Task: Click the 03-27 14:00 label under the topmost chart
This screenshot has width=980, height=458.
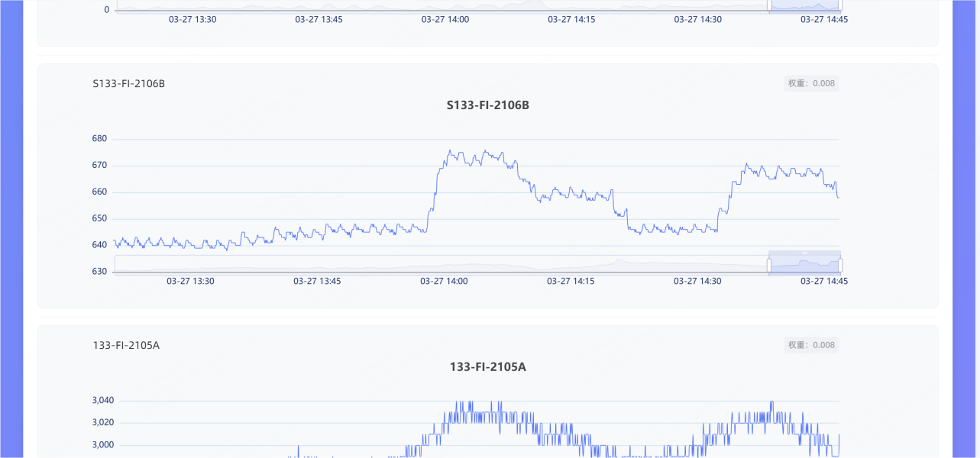Action: point(445,20)
